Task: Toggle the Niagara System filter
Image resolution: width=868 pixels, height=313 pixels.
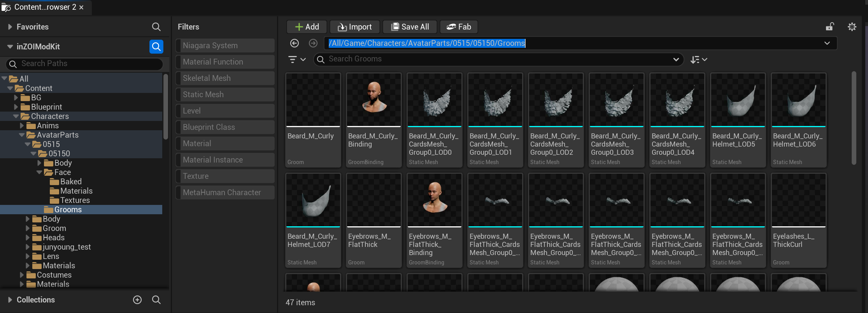Action: pyautogui.click(x=225, y=45)
